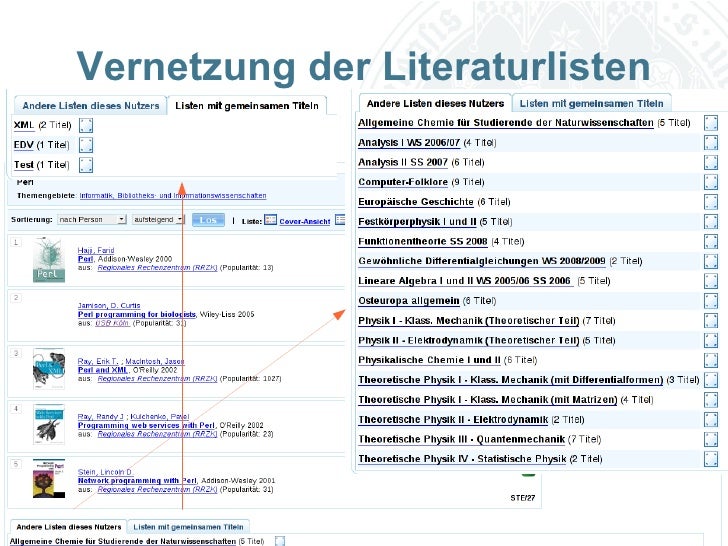Switch to right panel 'Listen mit gemeinsamen Titeln' tab

point(591,104)
